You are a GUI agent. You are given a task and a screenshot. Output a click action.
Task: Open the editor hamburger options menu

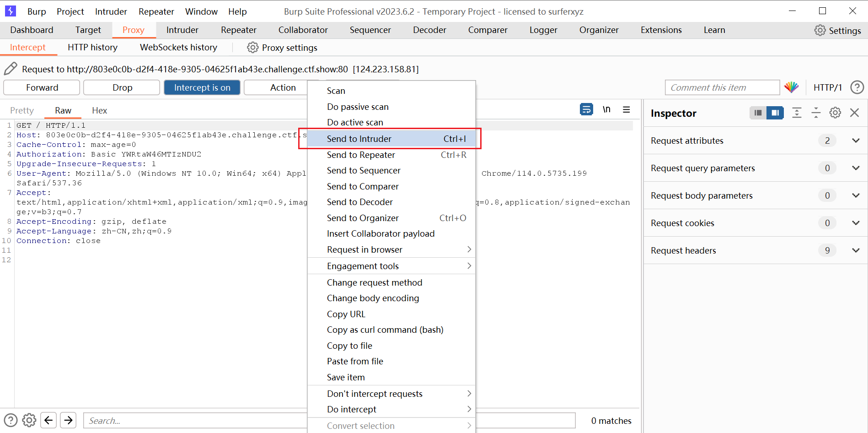pos(626,110)
